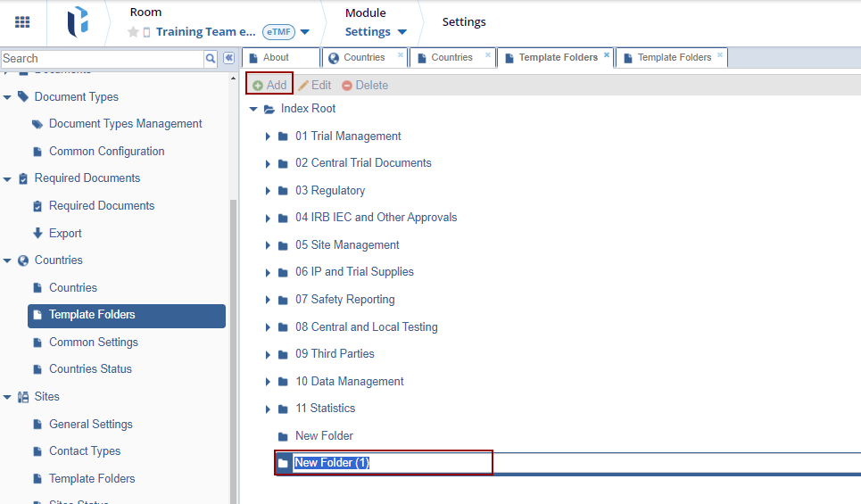The width and height of the screenshot is (861, 504).
Task: Collapse the left sidebar panel
Action: pos(228,58)
